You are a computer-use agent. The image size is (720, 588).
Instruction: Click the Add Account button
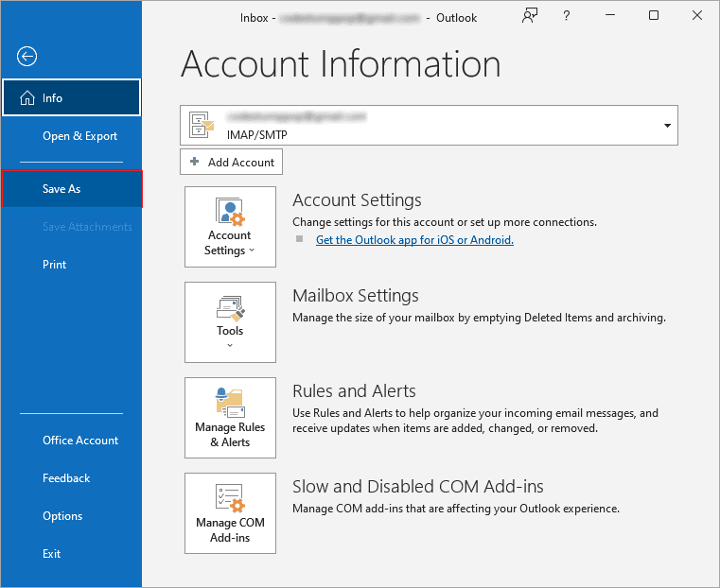231,162
